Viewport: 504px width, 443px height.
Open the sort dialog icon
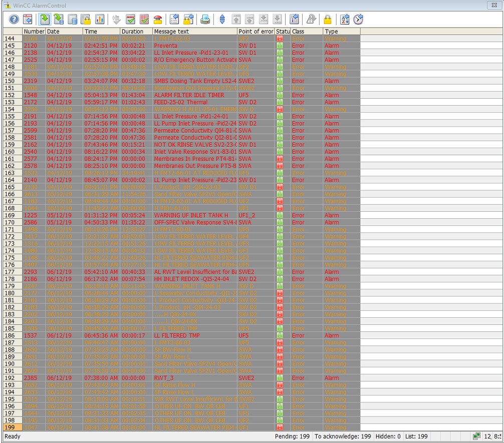click(x=344, y=20)
